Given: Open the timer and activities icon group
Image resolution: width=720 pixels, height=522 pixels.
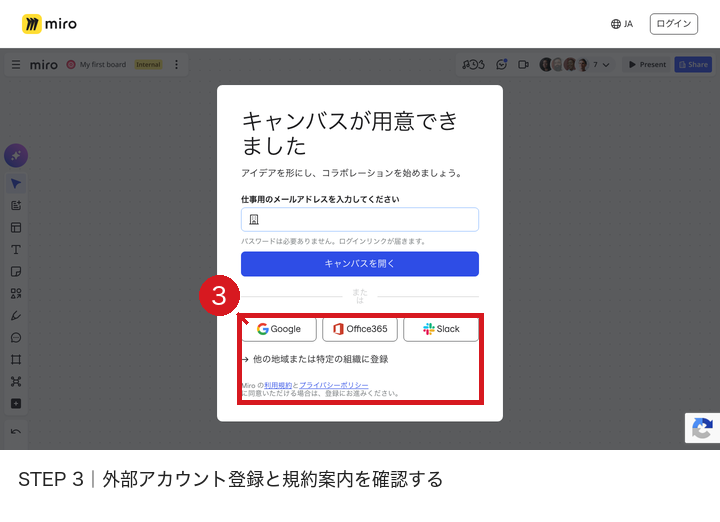Looking at the screenshot, I should (473, 65).
